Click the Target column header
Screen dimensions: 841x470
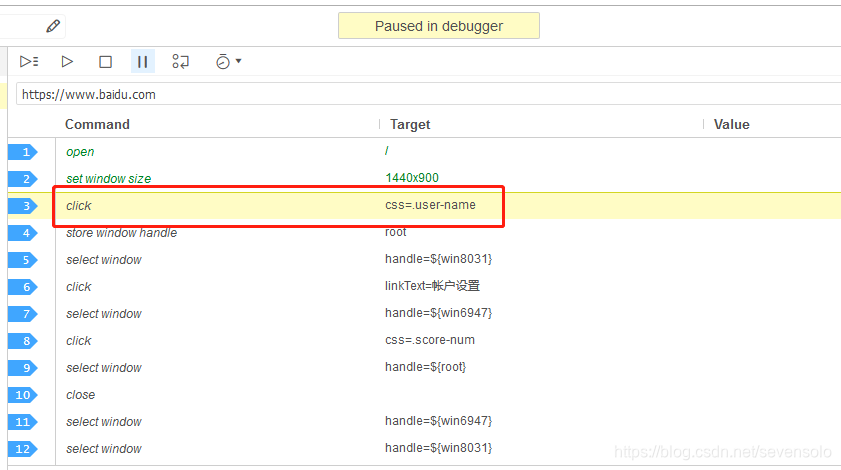point(410,124)
